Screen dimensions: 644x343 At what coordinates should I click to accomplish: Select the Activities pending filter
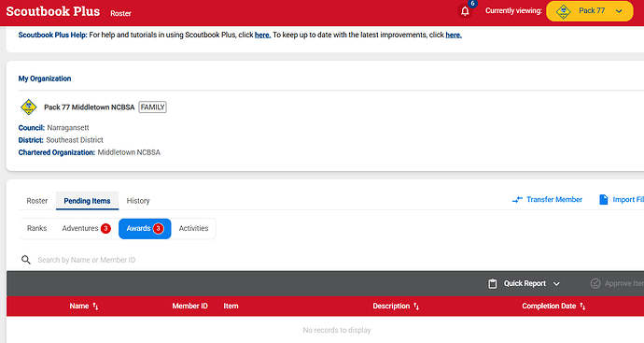point(193,228)
